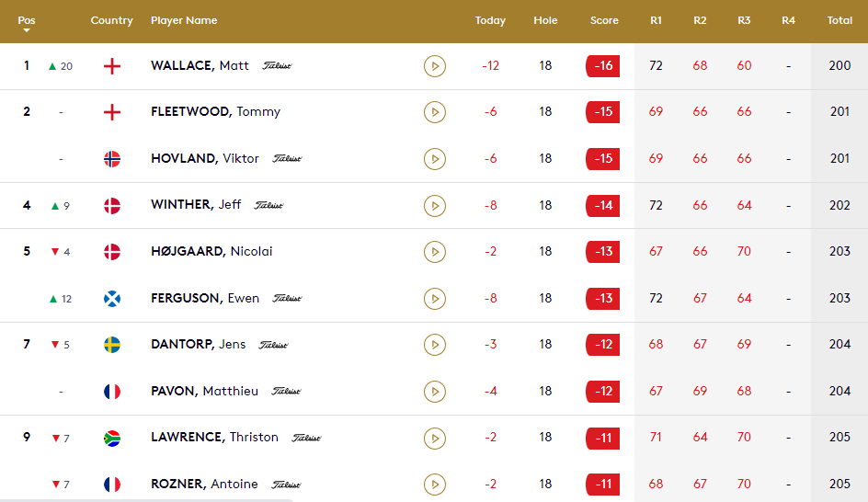The width and height of the screenshot is (868, 502).
Task: Click Lawrence's red -11 score badge
Action: click(603, 438)
